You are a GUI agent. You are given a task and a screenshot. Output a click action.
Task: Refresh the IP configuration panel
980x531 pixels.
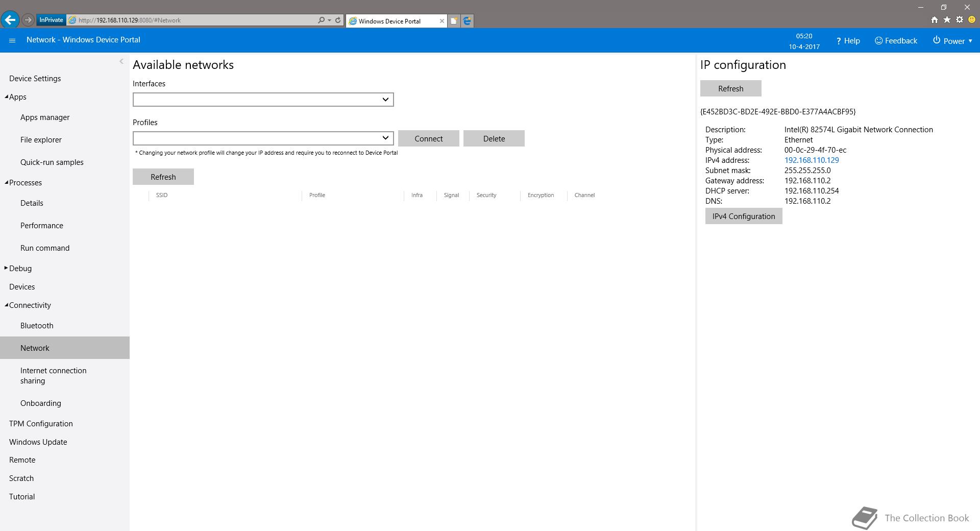731,88
